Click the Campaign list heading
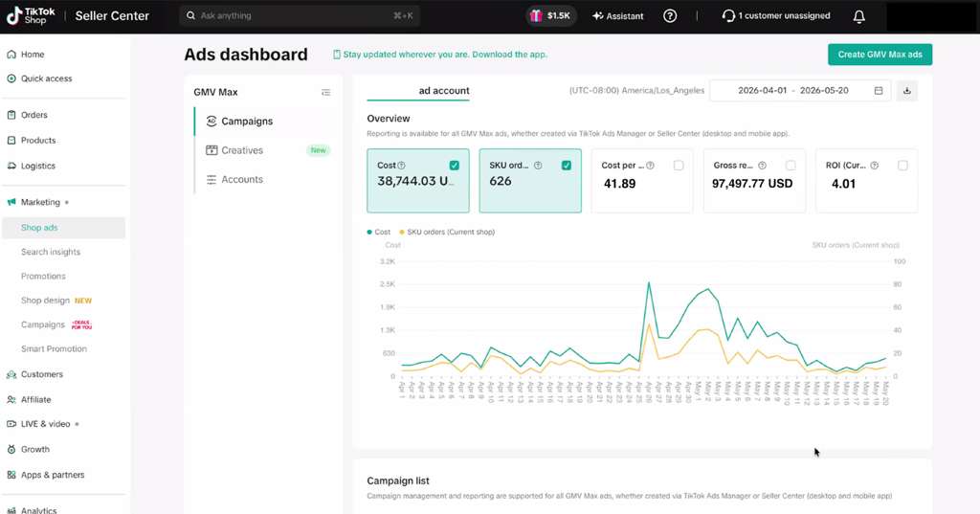 (x=398, y=480)
